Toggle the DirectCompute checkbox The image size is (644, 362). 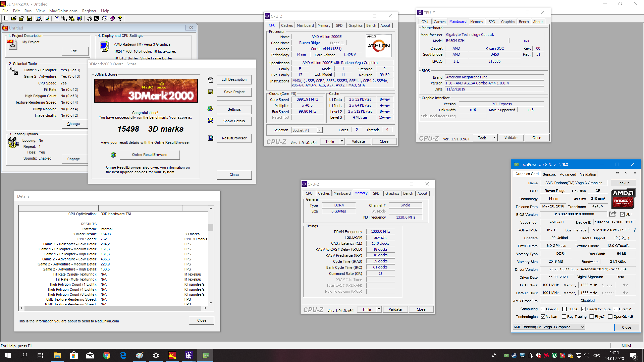point(583,309)
